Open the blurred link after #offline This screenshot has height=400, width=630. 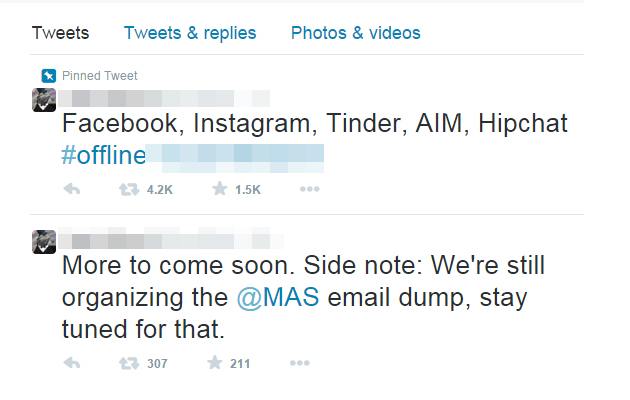[x=236, y=155]
